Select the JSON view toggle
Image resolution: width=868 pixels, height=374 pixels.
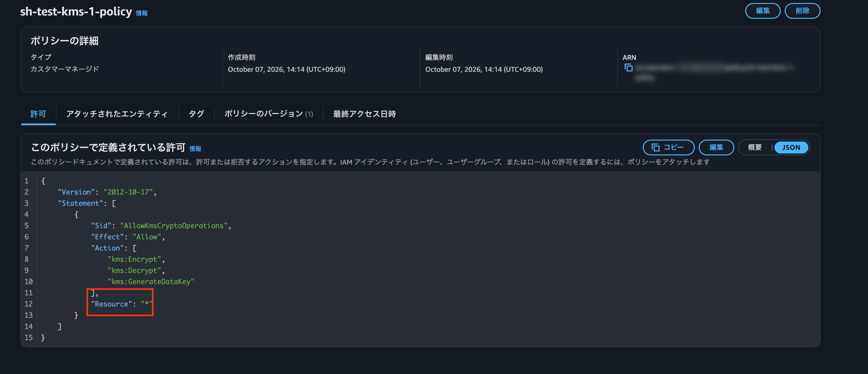tap(791, 147)
